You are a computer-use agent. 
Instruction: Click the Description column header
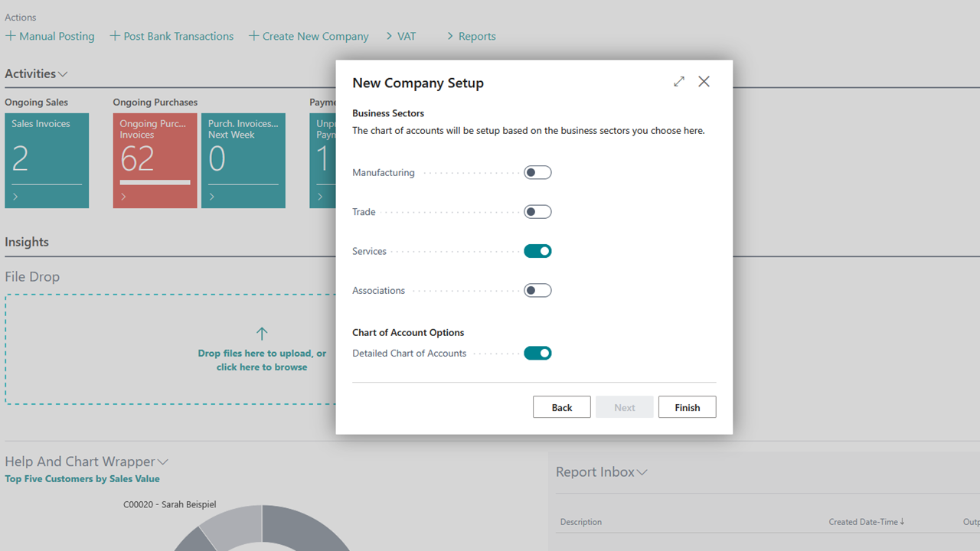tap(581, 522)
